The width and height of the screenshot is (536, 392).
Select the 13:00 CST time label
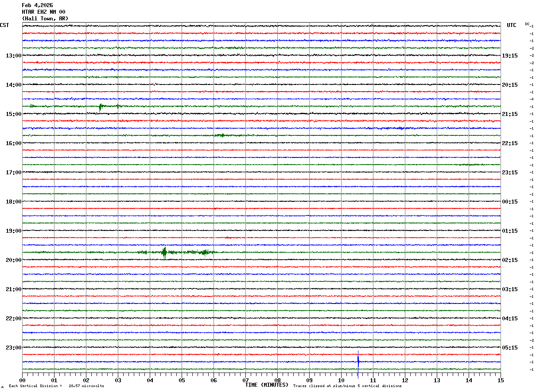[x=13, y=56]
